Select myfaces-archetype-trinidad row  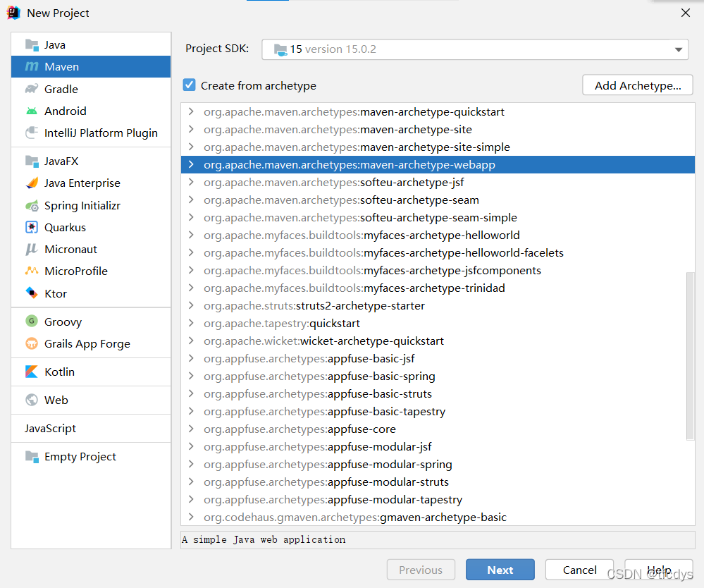(x=438, y=288)
